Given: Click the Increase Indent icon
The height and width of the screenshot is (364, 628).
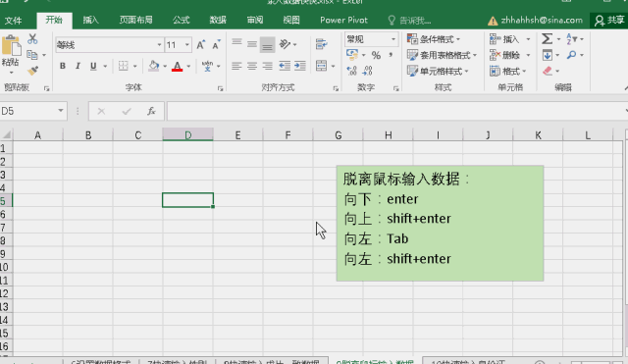Looking at the screenshot, I should (300, 66).
